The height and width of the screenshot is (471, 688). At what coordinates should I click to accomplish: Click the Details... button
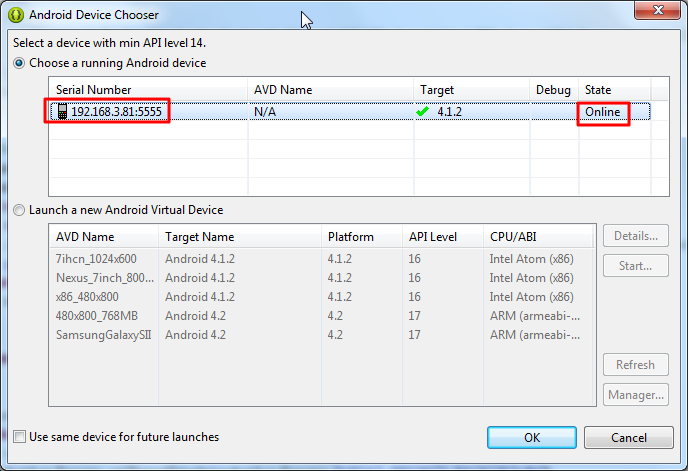click(x=636, y=236)
